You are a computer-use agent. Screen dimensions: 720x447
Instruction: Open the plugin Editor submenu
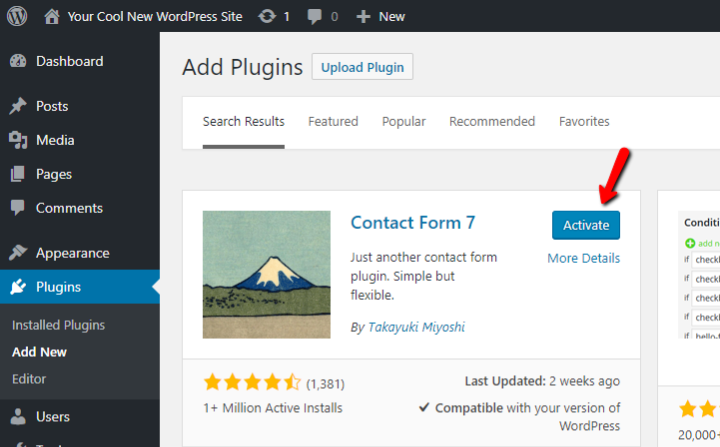(29, 379)
